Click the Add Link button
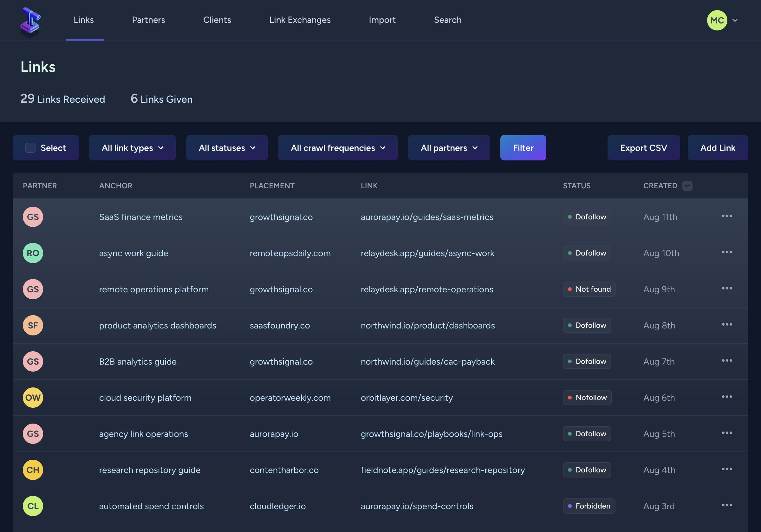The image size is (761, 532). pos(718,148)
